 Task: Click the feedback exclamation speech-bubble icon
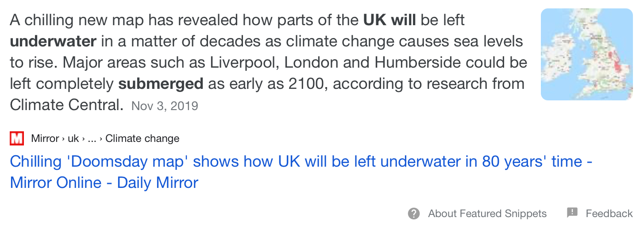[x=572, y=213]
